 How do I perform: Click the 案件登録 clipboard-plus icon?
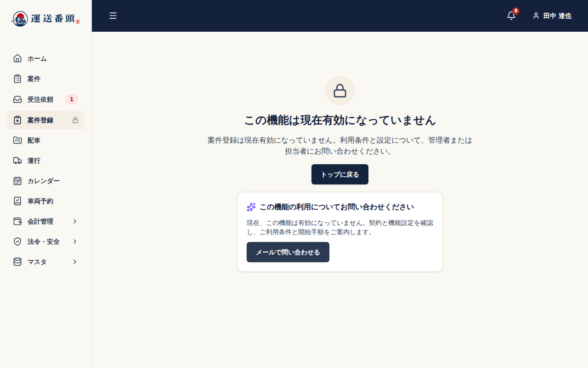[x=17, y=120]
